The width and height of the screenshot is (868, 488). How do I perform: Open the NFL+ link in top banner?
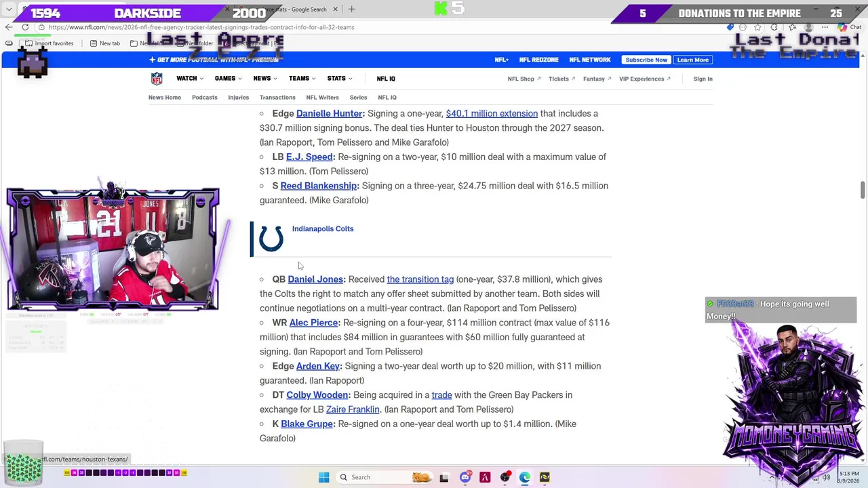point(501,60)
